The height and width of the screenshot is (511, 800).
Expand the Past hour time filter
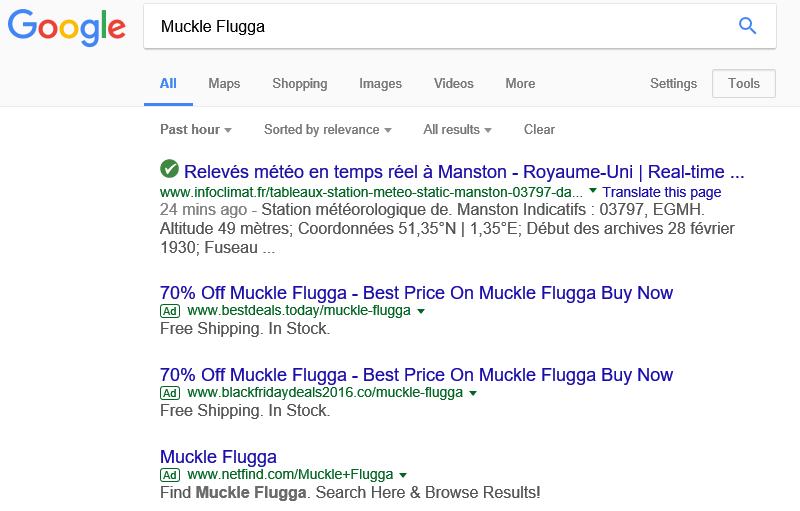pyautogui.click(x=196, y=130)
